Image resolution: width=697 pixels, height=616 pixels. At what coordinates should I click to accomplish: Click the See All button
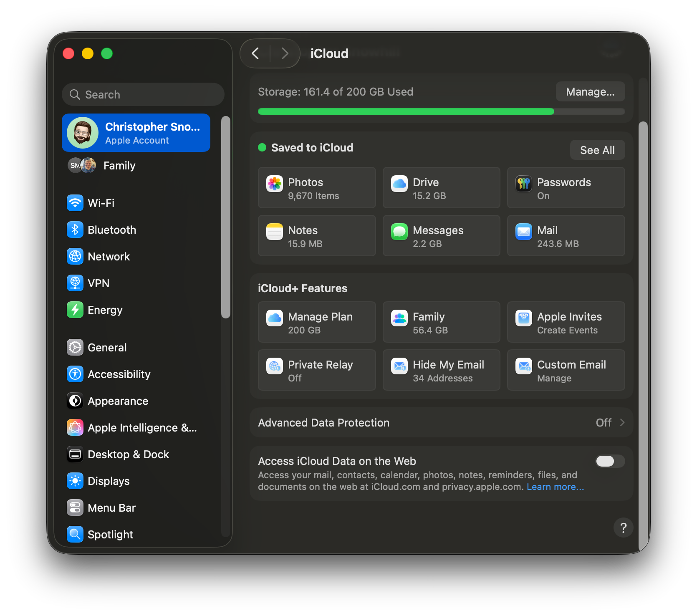(x=597, y=150)
